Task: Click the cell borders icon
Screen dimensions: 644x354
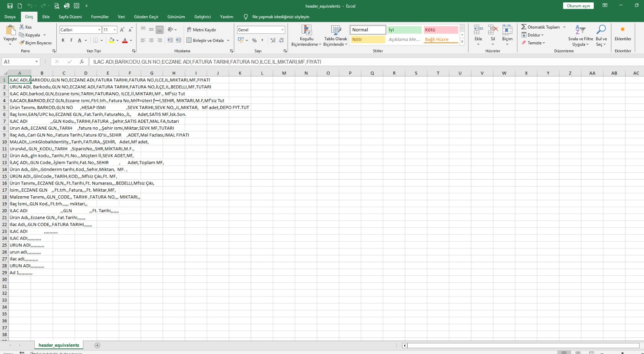Action: click(95, 40)
